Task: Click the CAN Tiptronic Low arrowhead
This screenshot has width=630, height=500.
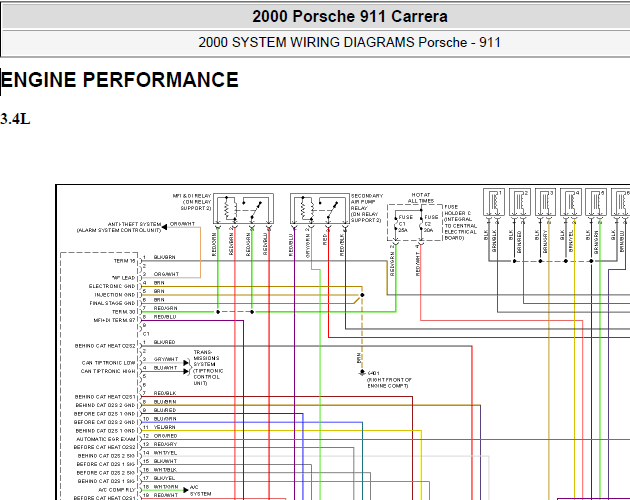Action: click(x=186, y=363)
